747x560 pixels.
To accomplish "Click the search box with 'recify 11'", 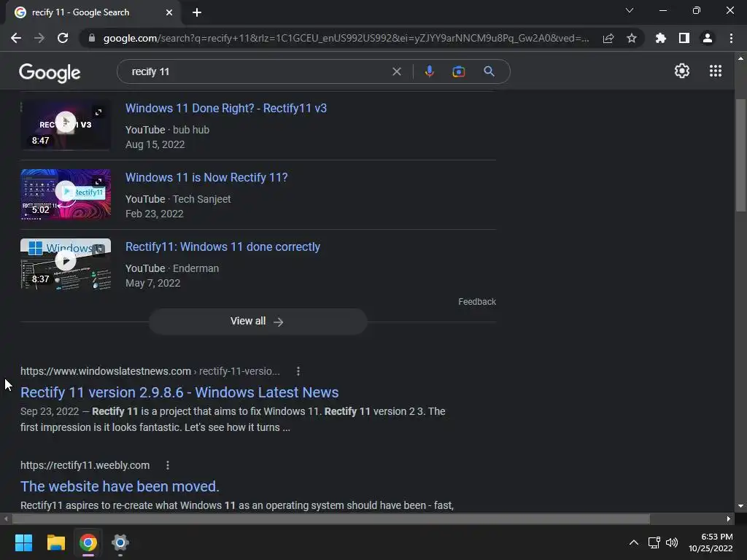I will pyautogui.click(x=258, y=71).
